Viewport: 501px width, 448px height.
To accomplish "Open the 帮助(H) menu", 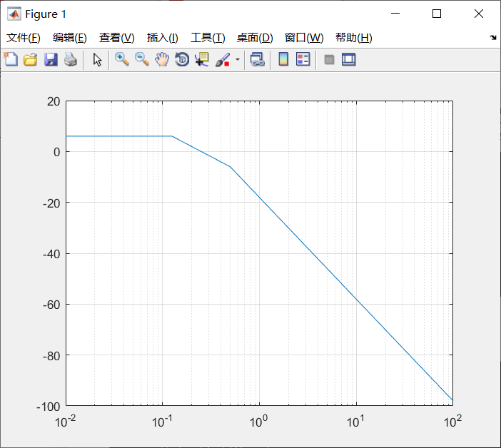I will (354, 38).
